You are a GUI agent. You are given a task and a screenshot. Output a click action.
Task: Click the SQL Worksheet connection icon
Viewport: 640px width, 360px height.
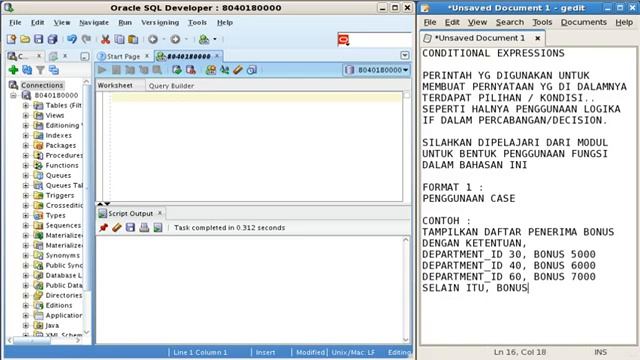[x=204, y=39]
